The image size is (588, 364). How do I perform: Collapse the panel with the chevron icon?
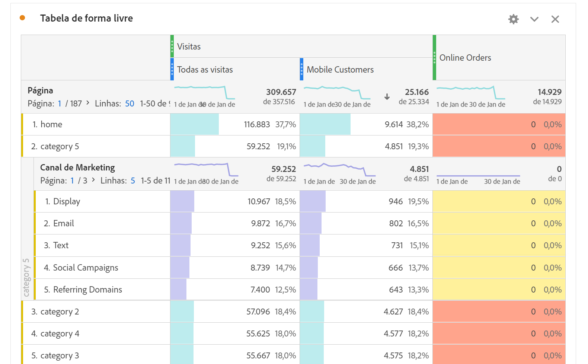pyautogui.click(x=534, y=19)
